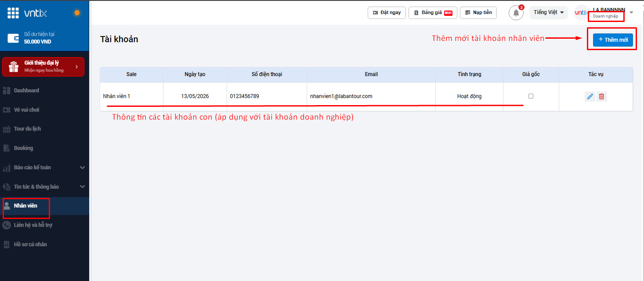644x281 pixels.
Task: Open the Tiếng Việt language dropdown
Action: tap(549, 12)
